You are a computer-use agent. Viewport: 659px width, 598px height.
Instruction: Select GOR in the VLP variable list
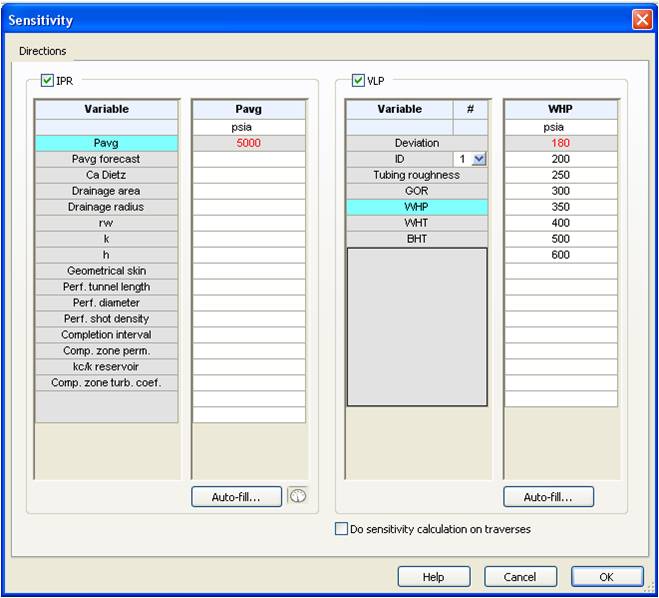click(x=417, y=191)
